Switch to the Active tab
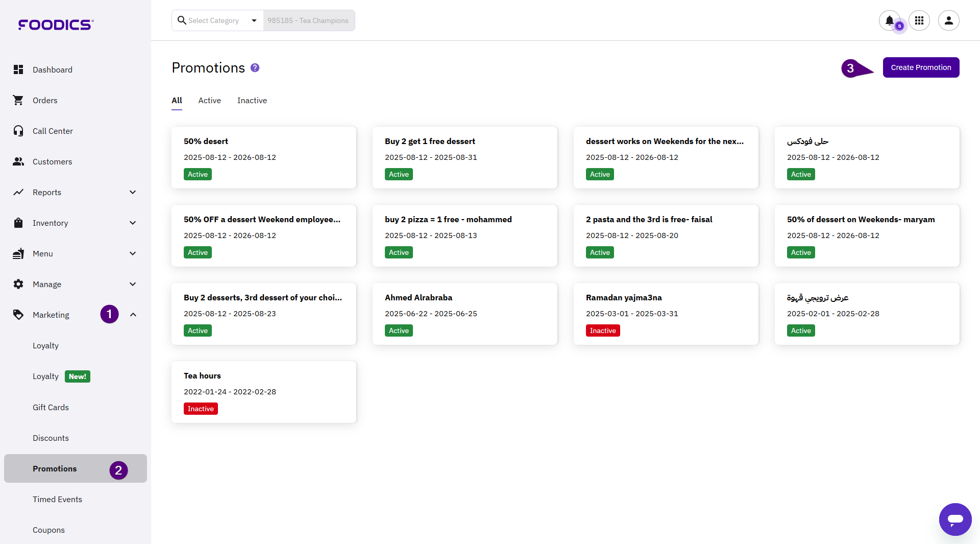The width and height of the screenshot is (980, 544). pos(209,101)
